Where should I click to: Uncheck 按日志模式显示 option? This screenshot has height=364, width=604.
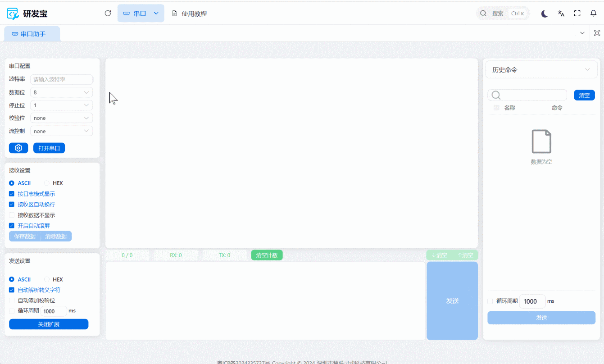[11, 194]
